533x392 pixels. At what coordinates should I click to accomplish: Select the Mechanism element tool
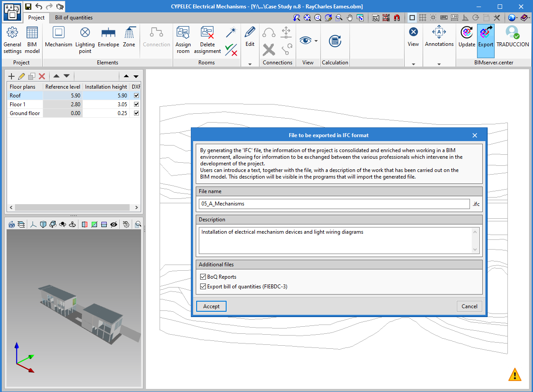[x=59, y=37]
